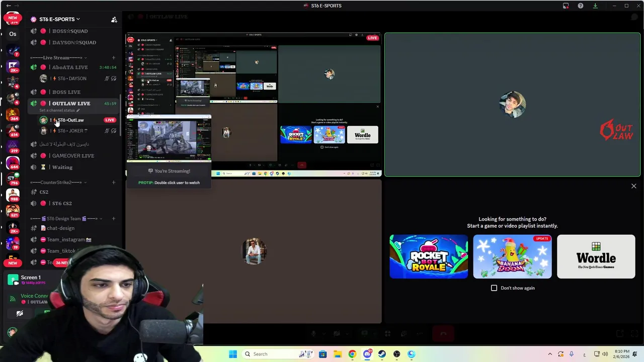Open the server with badge 614
The width and height of the screenshot is (644, 362).
coord(13,130)
